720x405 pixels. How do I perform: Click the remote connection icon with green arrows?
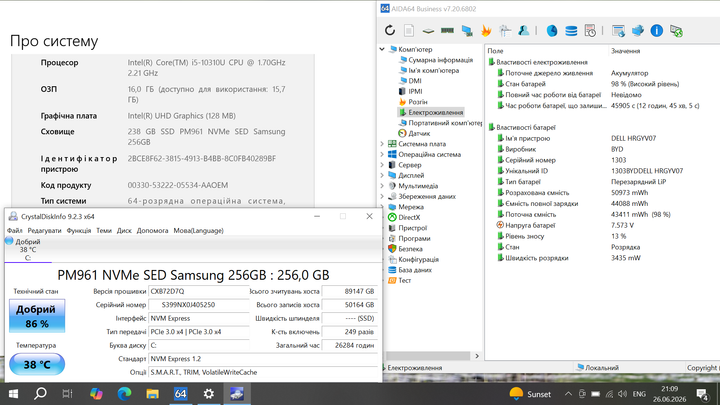coord(676,31)
